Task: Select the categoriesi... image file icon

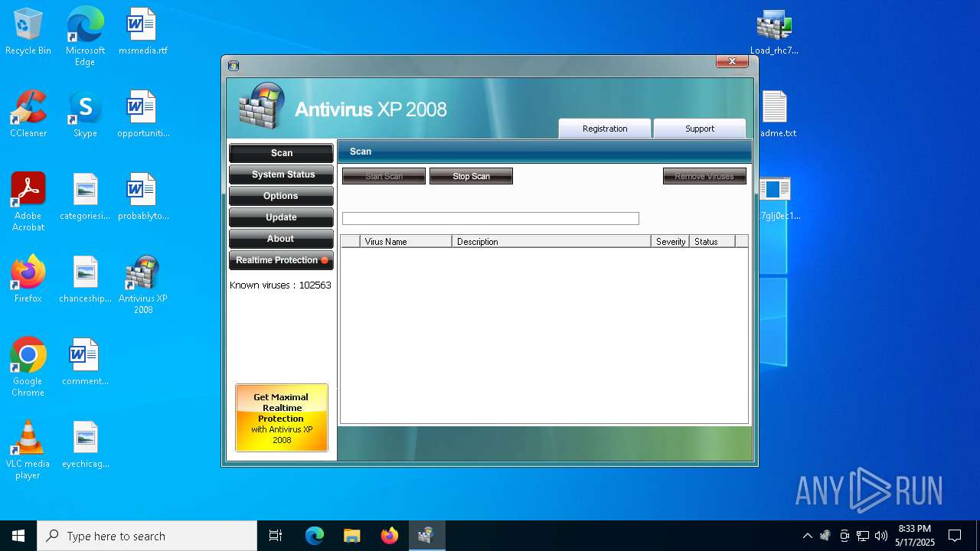Action: [x=85, y=197]
